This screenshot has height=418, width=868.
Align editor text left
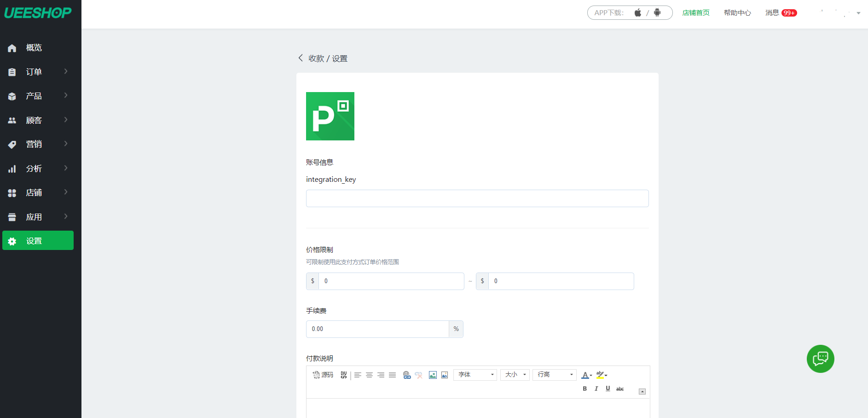[358, 375]
